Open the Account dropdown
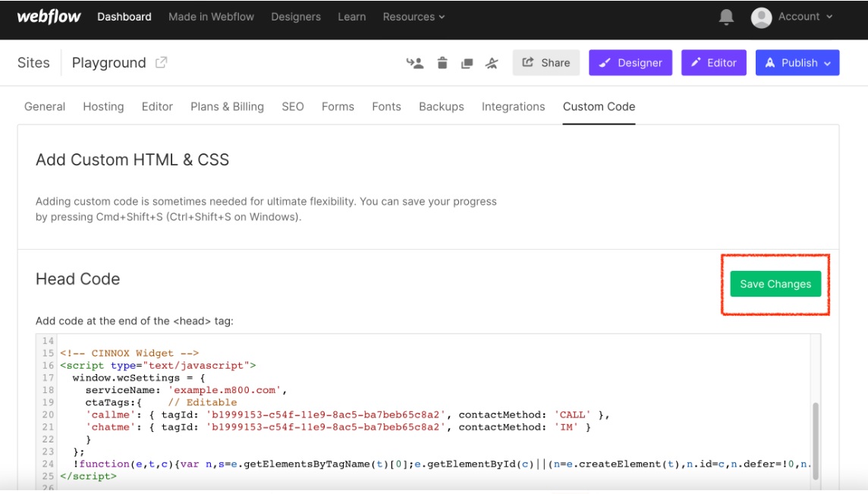 [x=804, y=17]
